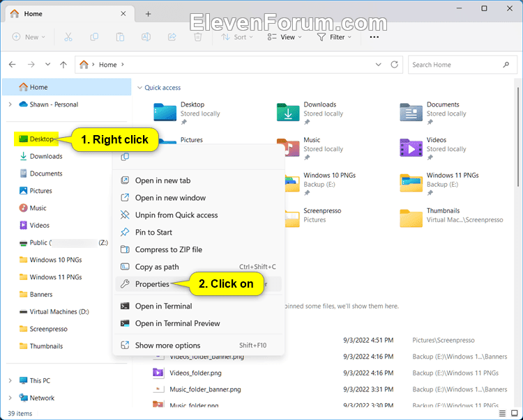Refresh the Home folder view
The image size is (523, 420).
(394, 64)
